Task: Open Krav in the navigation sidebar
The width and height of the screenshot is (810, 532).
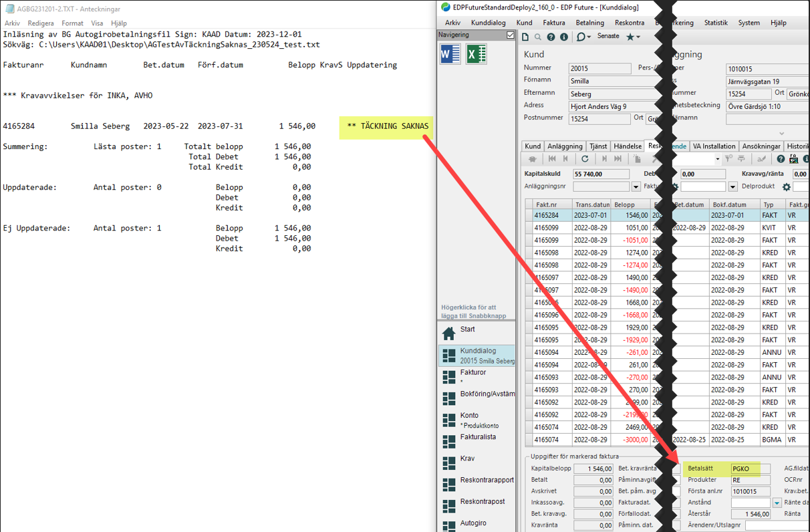Action: coord(477,462)
